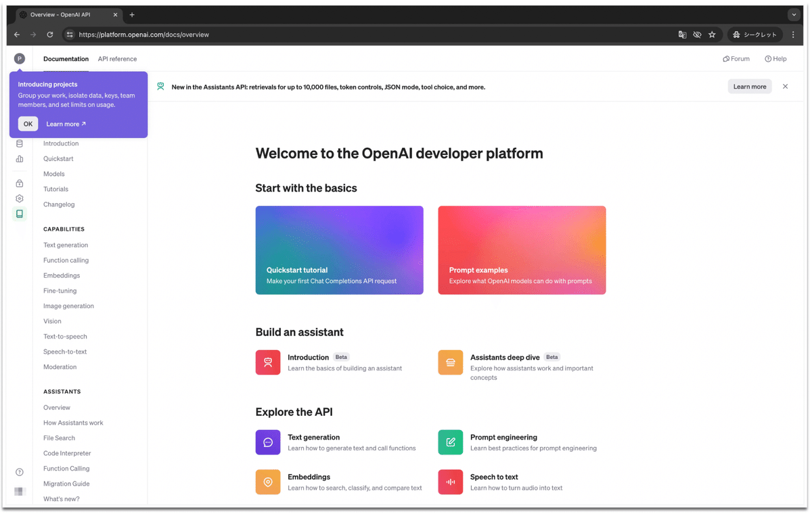Go back with the browser back arrow
The height and width of the screenshot is (514, 812).
(17, 35)
